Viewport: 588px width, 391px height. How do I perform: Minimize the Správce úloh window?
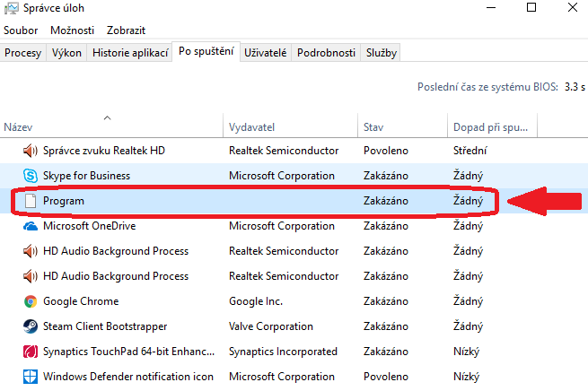pos(491,8)
